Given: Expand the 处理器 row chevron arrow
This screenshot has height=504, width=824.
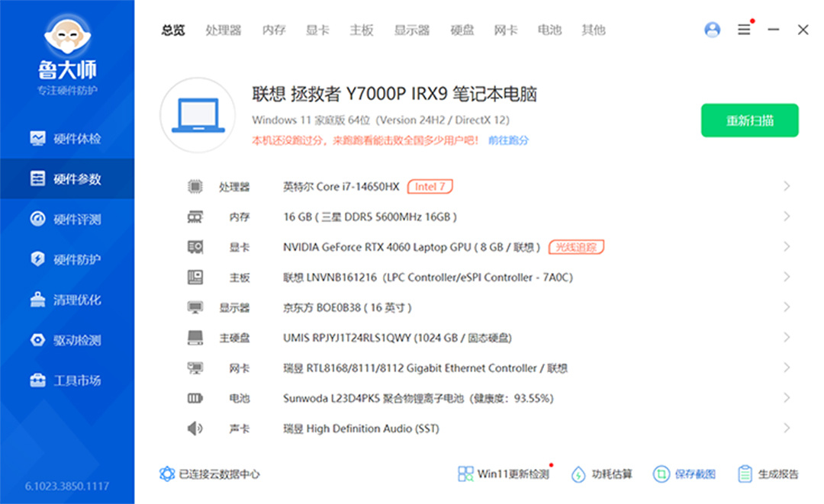Looking at the screenshot, I should click(787, 187).
